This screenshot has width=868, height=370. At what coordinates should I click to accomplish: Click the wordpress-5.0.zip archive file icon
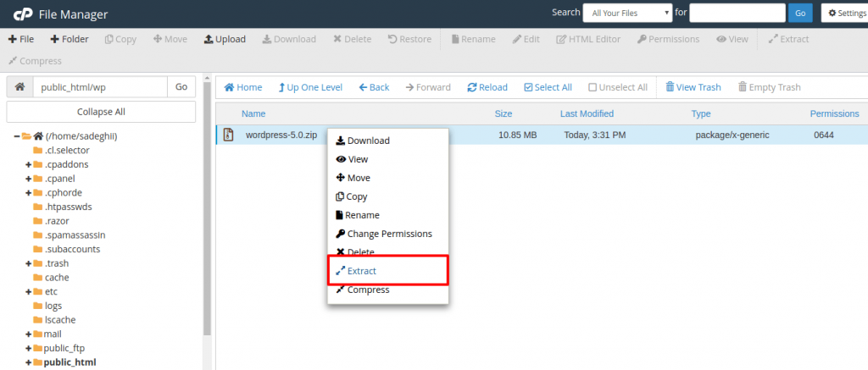coord(228,135)
